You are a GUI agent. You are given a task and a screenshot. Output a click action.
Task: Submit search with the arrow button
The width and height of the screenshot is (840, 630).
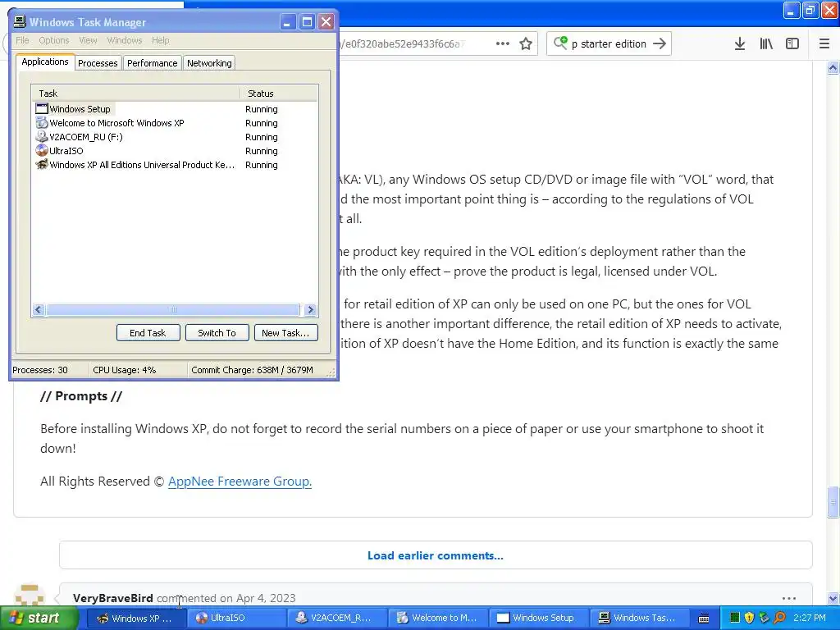click(660, 43)
